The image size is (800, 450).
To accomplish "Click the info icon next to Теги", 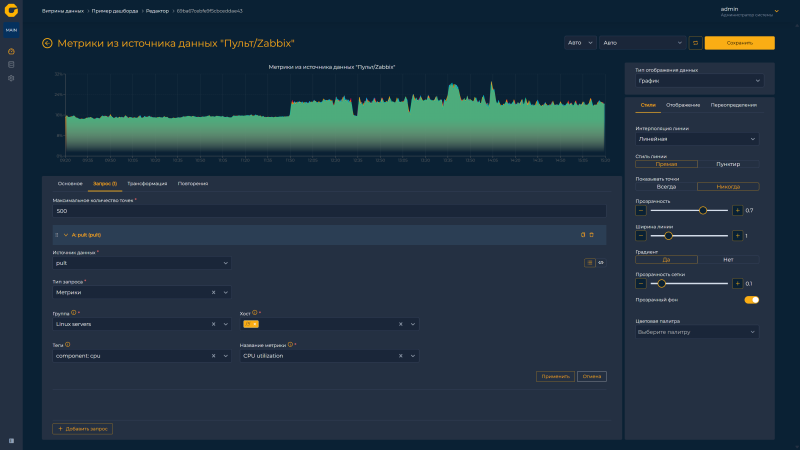I will 67,345.
